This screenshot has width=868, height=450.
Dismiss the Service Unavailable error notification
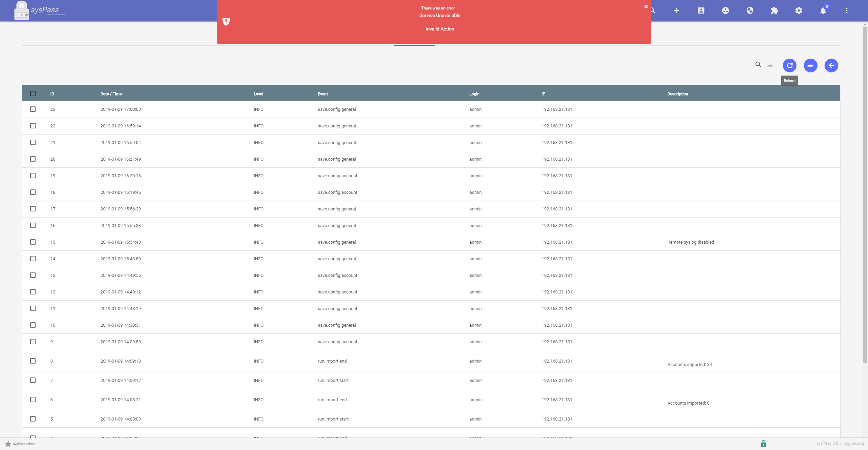click(x=646, y=6)
